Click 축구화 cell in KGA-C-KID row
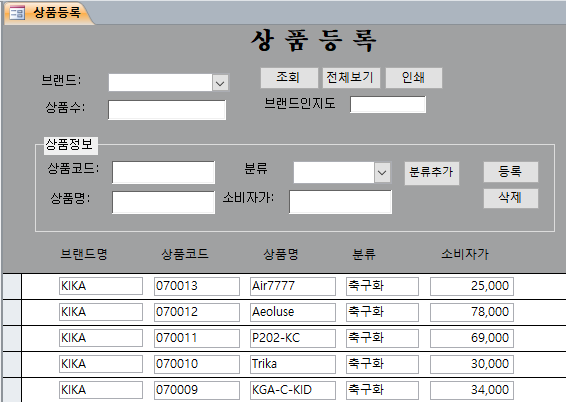 coord(382,390)
